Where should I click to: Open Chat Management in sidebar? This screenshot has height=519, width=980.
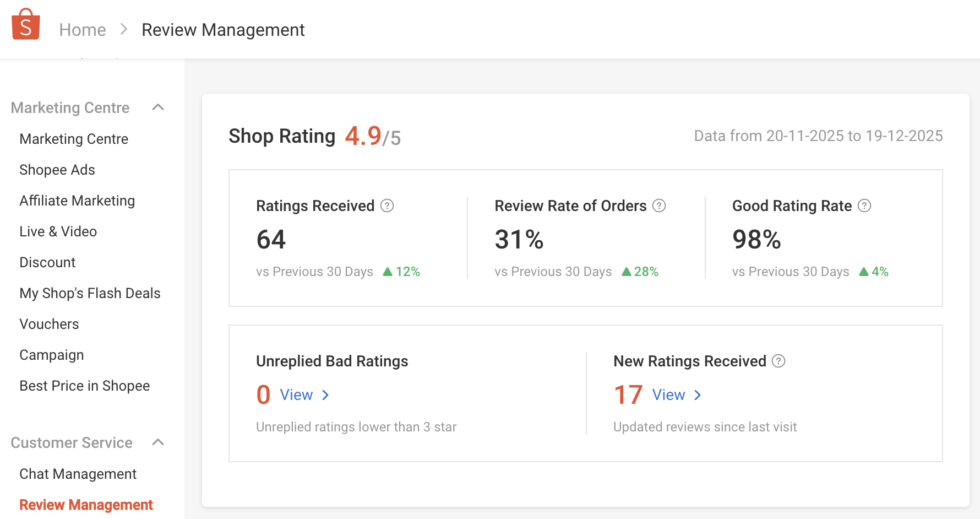pyautogui.click(x=78, y=474)
